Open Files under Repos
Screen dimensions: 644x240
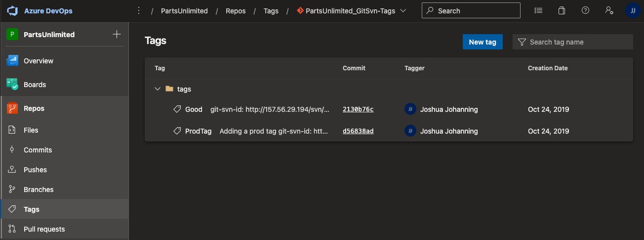(31, 130)
